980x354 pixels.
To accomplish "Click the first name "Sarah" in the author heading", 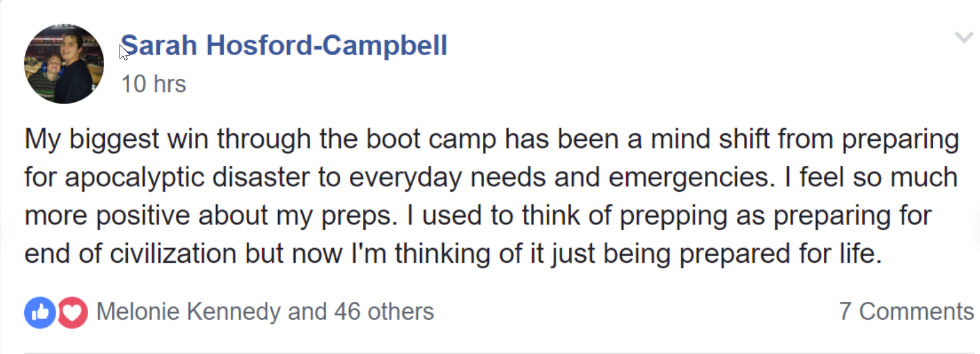I will [x=160, y=46].
